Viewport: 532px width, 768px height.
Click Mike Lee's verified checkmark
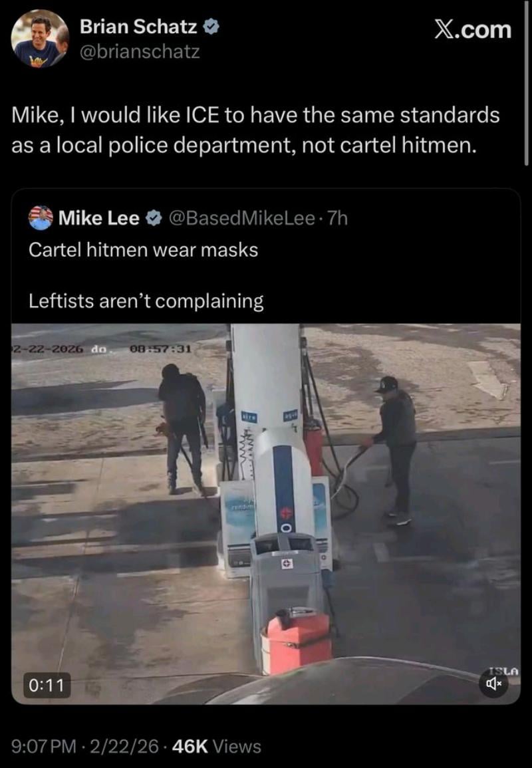click(x=154, y=218)
